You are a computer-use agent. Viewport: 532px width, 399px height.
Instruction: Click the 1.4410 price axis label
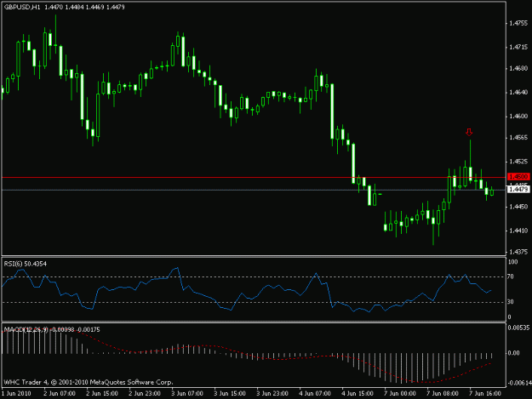518,231
